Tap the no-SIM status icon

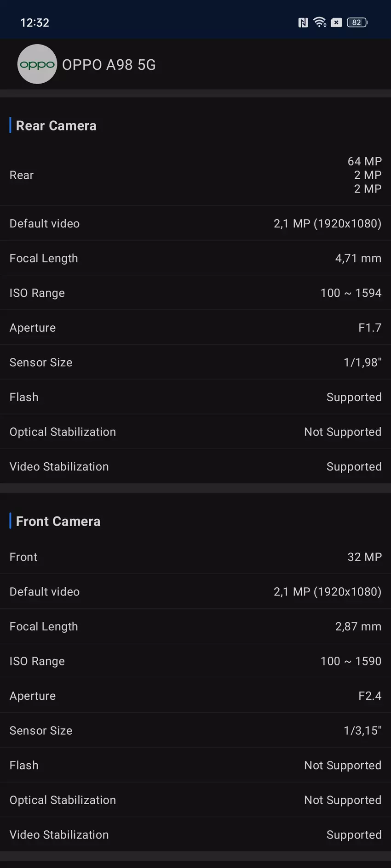[336, 23]
